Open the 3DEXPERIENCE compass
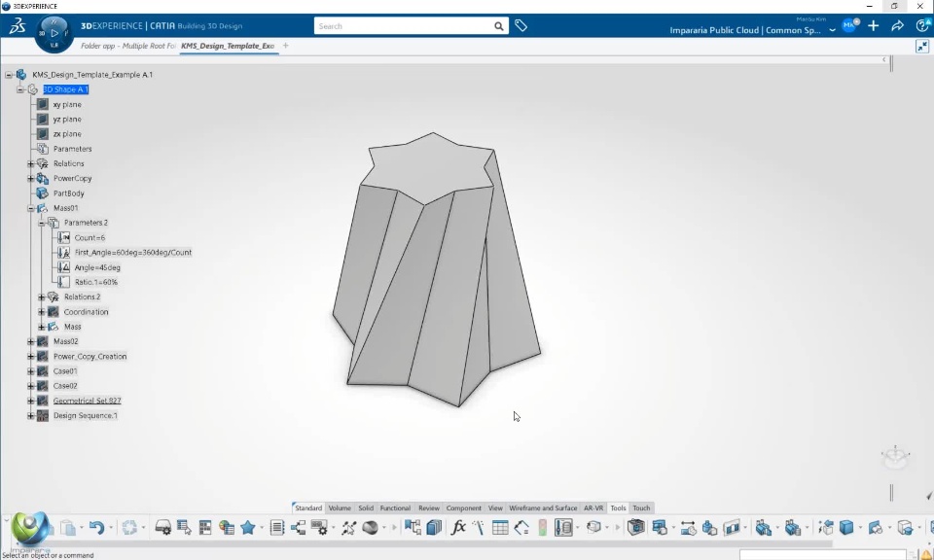The height and width of the screenshot is (560, 934). coord(54,33)
